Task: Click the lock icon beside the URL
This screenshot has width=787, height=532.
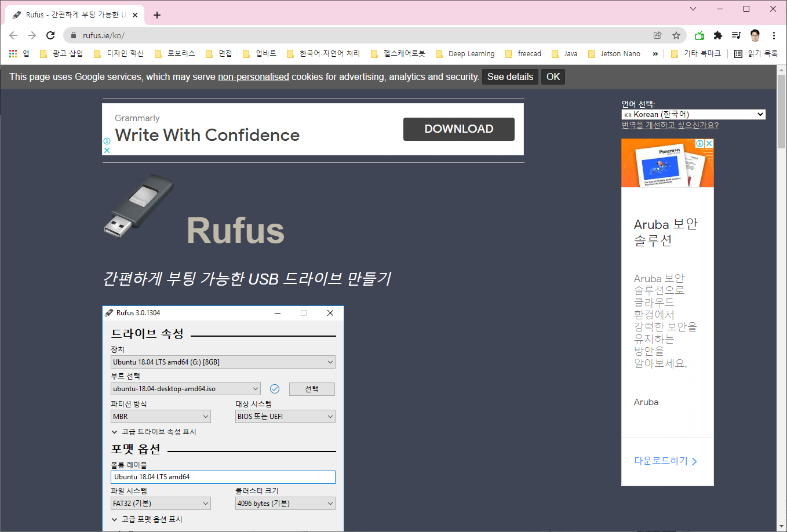Action: coord(74,35)
